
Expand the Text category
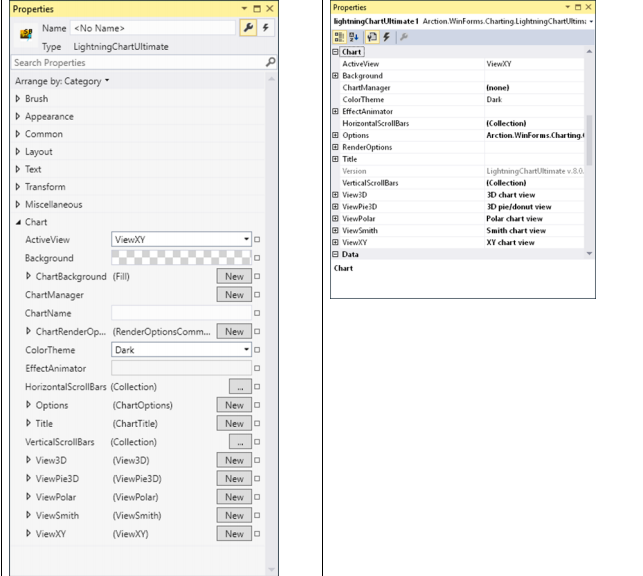tap(18, 169)
